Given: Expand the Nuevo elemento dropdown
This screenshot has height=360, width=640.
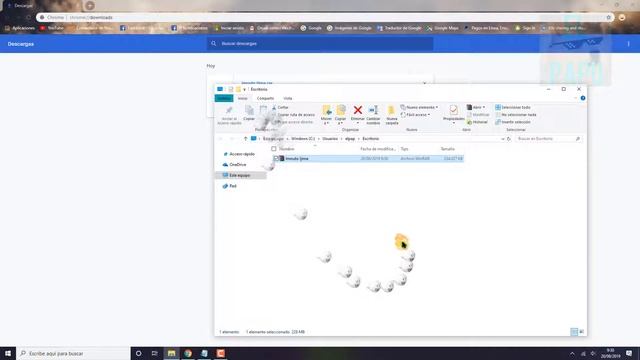Looking at the screenshot, I should [419, 107].
